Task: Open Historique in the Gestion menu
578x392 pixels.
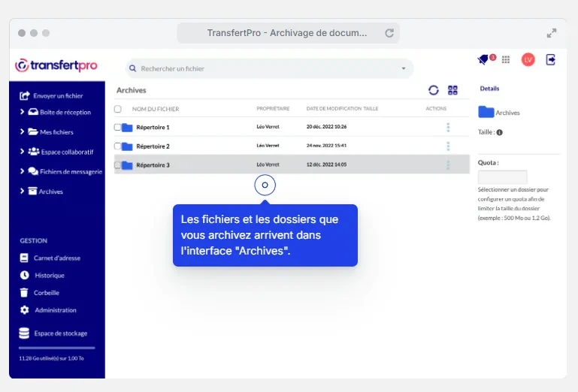Action: 49,276
